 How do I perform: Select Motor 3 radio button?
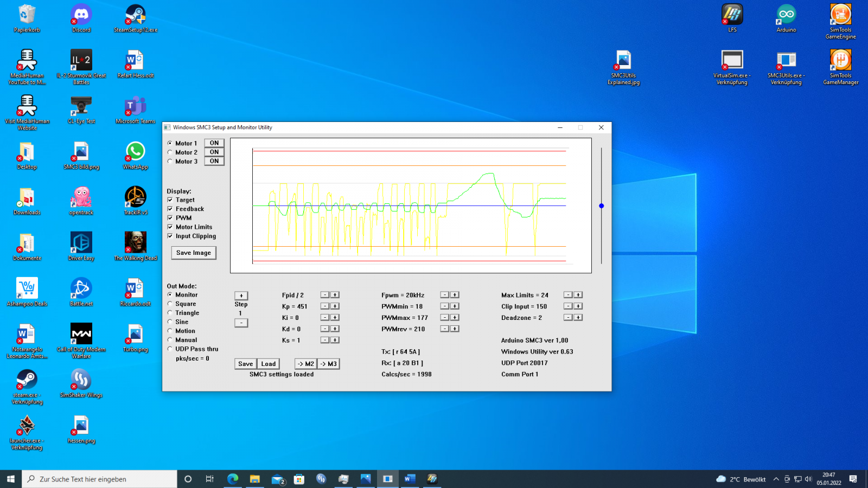coord(170,161)
